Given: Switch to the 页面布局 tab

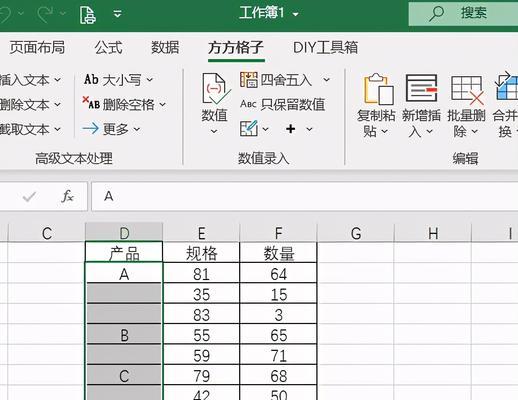Looking at the screenshot, I should pyautogui.click(x=37, y=47).
